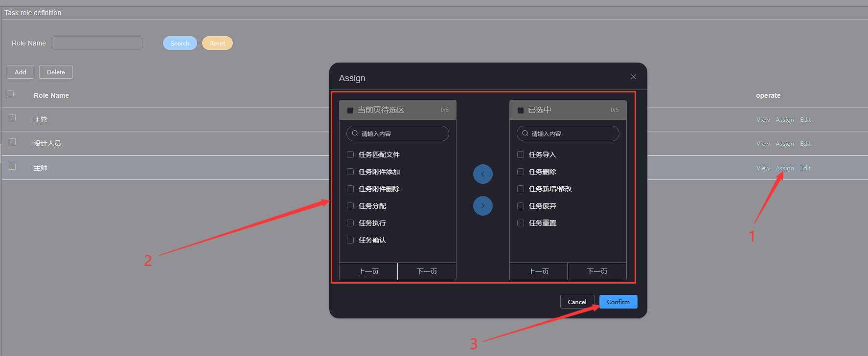Open Assign for the 主师 role

785,168
